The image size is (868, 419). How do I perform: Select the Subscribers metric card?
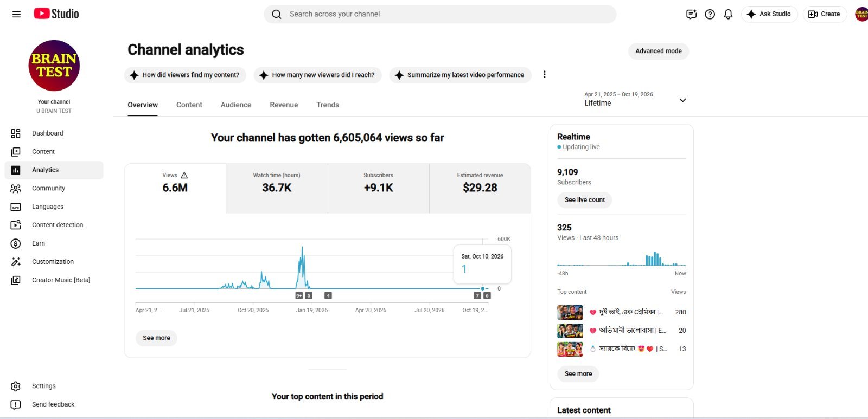click(379, 189)
